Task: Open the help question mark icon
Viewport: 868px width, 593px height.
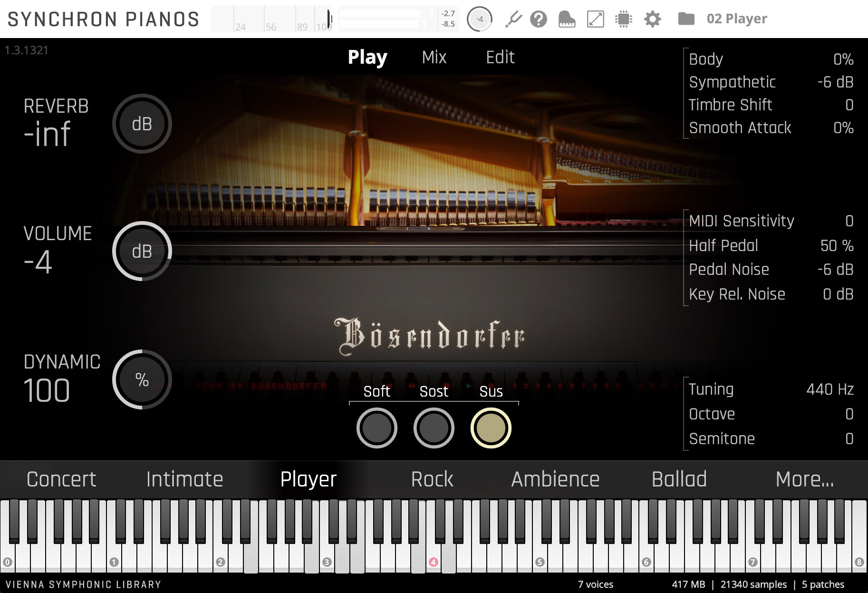Action: coord(539,19)
